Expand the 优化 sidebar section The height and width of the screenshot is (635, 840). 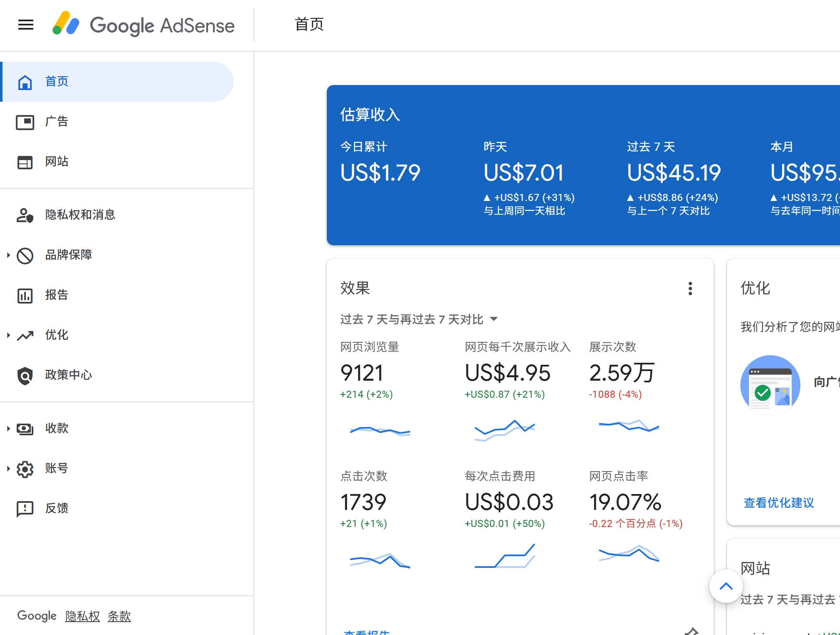pyautogui.click(x=8, y=335)
